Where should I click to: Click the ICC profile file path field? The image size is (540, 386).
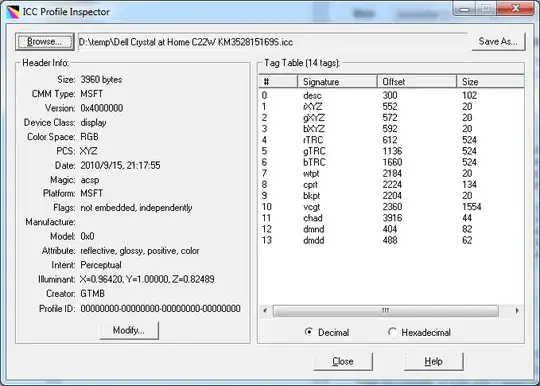coord(273,42)
